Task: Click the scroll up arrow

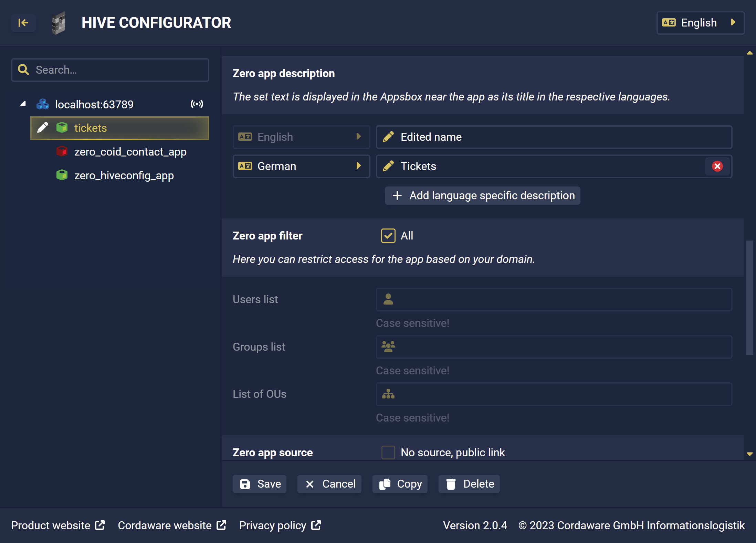Action: pyautogui.click(x=750, y=53)
